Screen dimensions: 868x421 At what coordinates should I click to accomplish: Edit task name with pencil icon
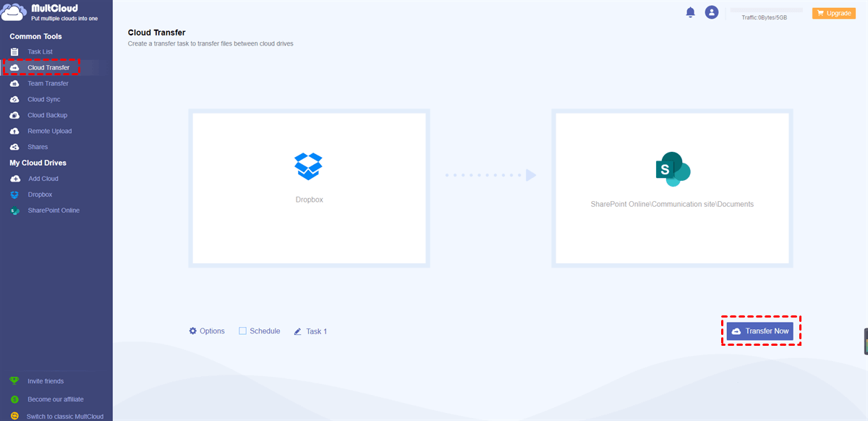tap(298, 331)
